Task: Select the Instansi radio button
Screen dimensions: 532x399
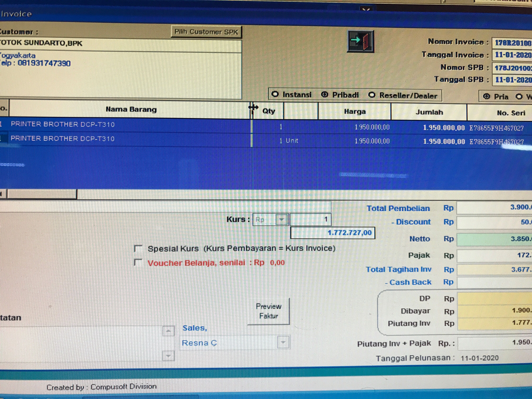Action: (275, 94)
